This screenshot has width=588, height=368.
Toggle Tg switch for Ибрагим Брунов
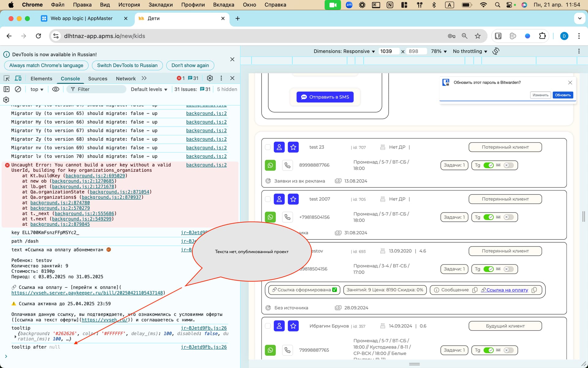click(488, 350)
